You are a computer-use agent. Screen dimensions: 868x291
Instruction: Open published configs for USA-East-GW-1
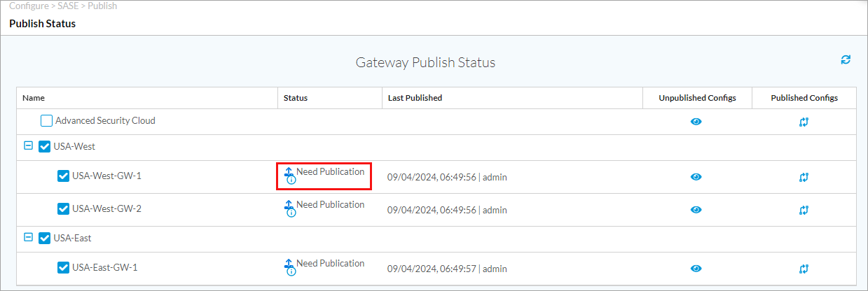pos(804,269)
